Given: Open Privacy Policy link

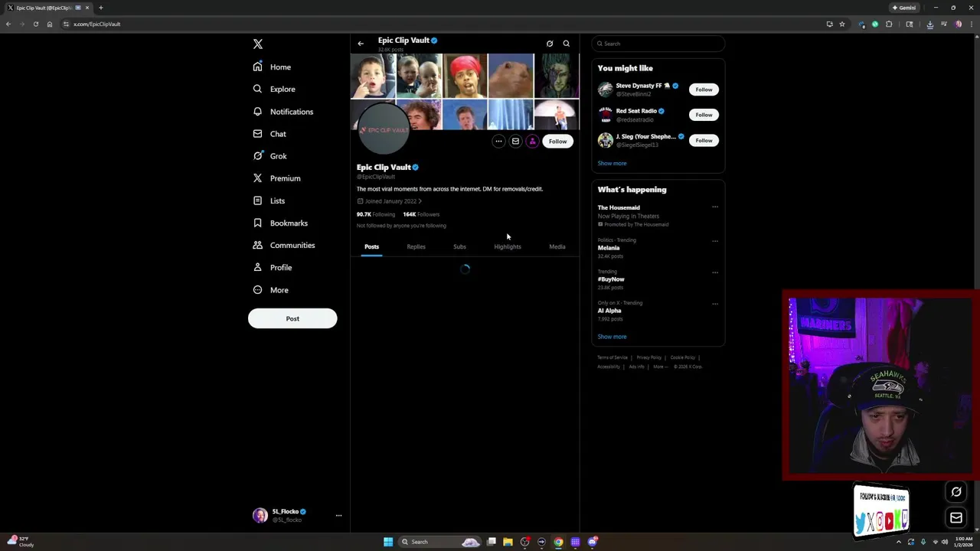Looking at the screenshot, I should (648, 357).
